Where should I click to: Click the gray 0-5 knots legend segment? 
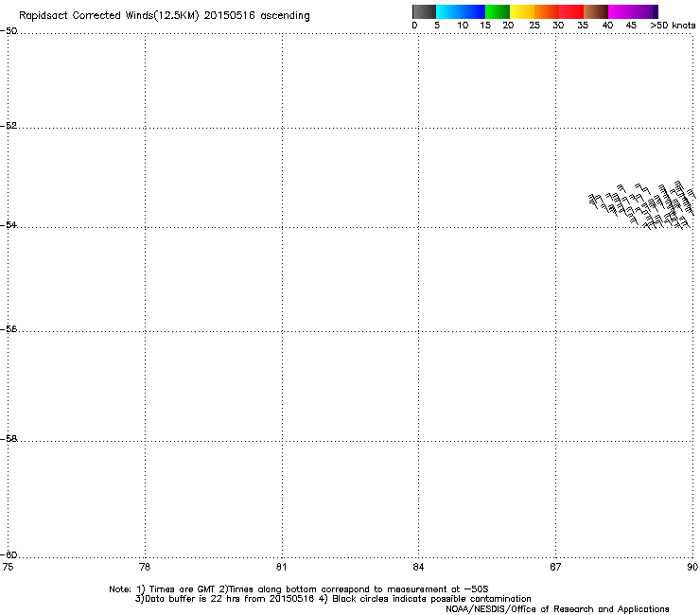coord(424,11)
